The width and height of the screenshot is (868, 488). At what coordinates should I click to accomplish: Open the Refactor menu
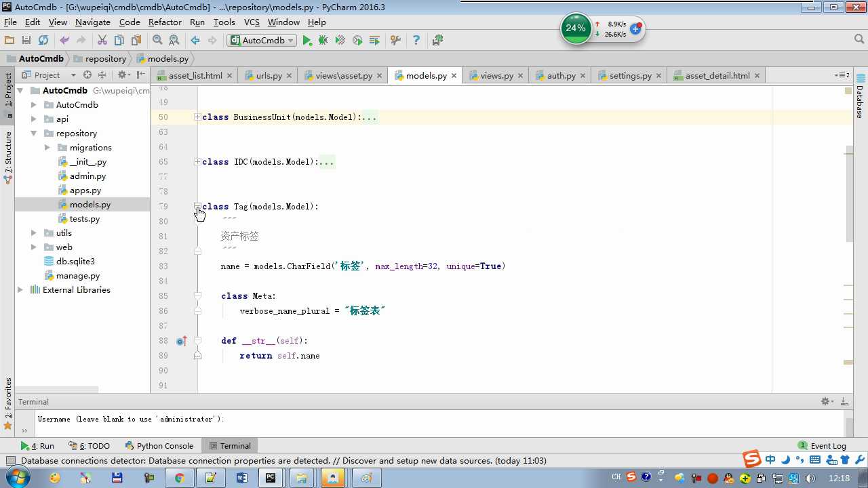(165, 22)
